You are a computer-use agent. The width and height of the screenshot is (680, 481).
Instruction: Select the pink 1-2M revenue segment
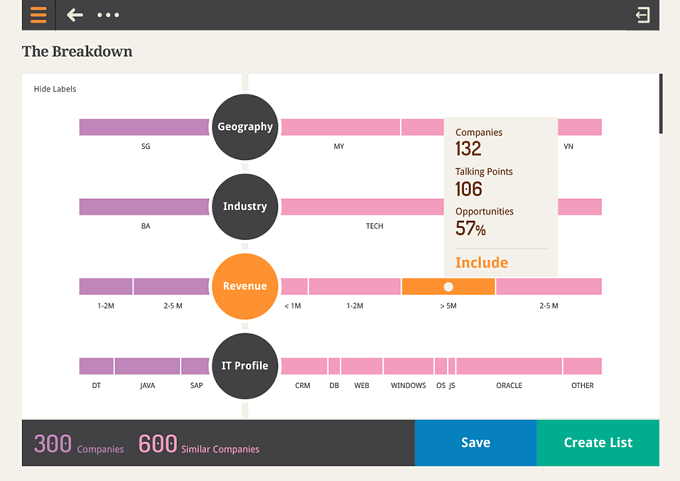(355, 287)
